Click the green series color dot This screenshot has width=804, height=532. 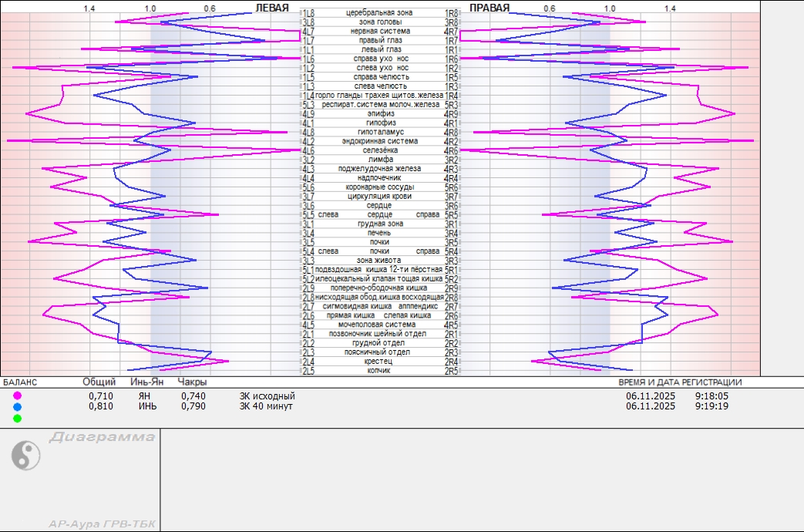[x=18, y=418]
